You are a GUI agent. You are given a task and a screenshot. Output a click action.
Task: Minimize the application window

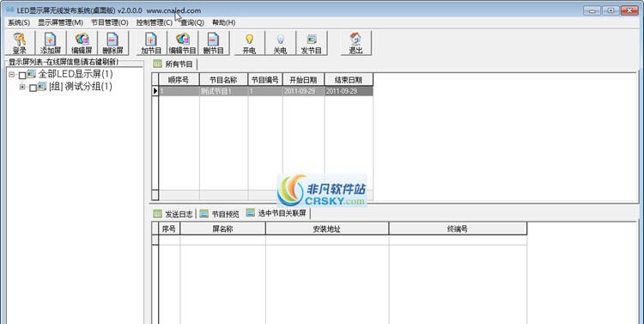pyautogui.click(x=592, y=10)
